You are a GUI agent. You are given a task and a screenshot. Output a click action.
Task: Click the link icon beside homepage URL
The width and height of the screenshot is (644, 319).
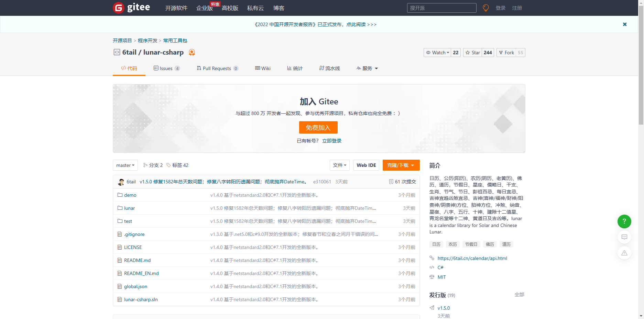coord(432,258)
